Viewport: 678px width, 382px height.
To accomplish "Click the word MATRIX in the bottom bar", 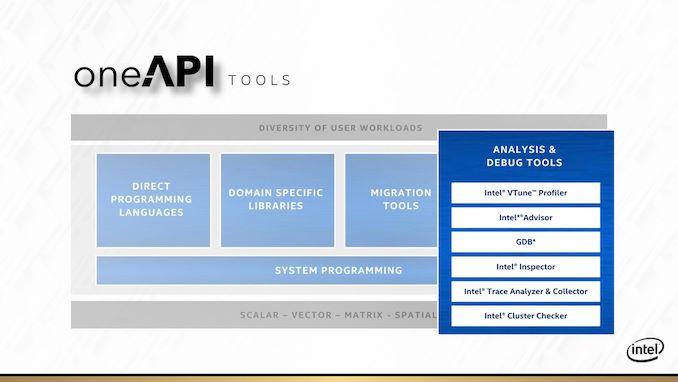I will click(x=364, y=315).
